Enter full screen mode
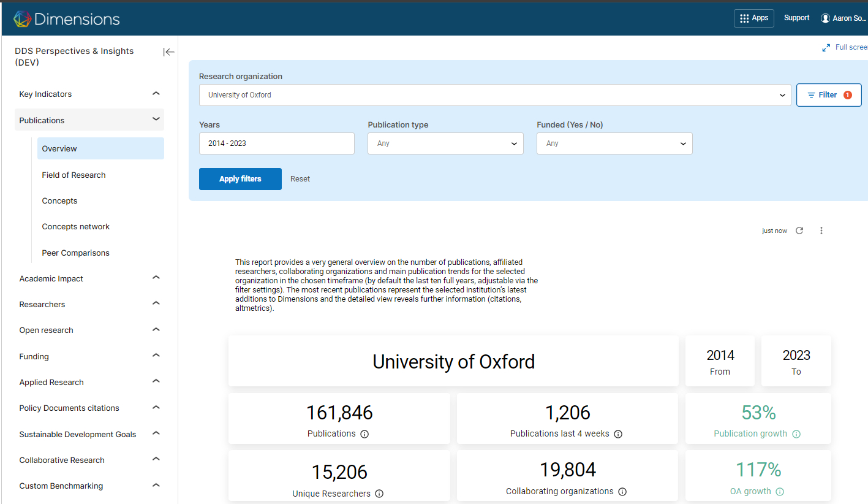Image resolution: width=868 pixels, height=504 pixels. tap(845, 47)
